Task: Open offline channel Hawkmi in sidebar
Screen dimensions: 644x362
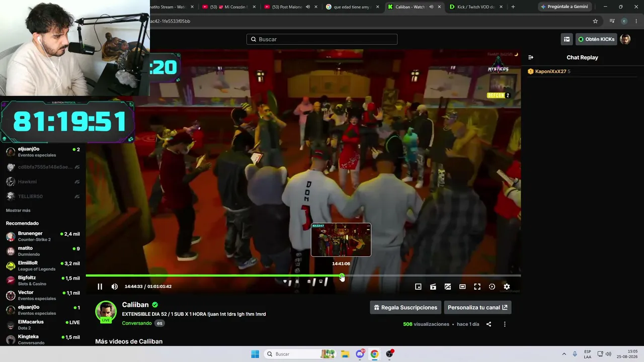Action: [43, 182]
